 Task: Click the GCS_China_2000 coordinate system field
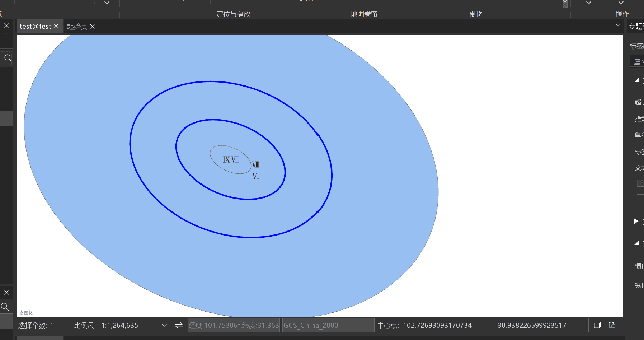click(x=328, y=325)
